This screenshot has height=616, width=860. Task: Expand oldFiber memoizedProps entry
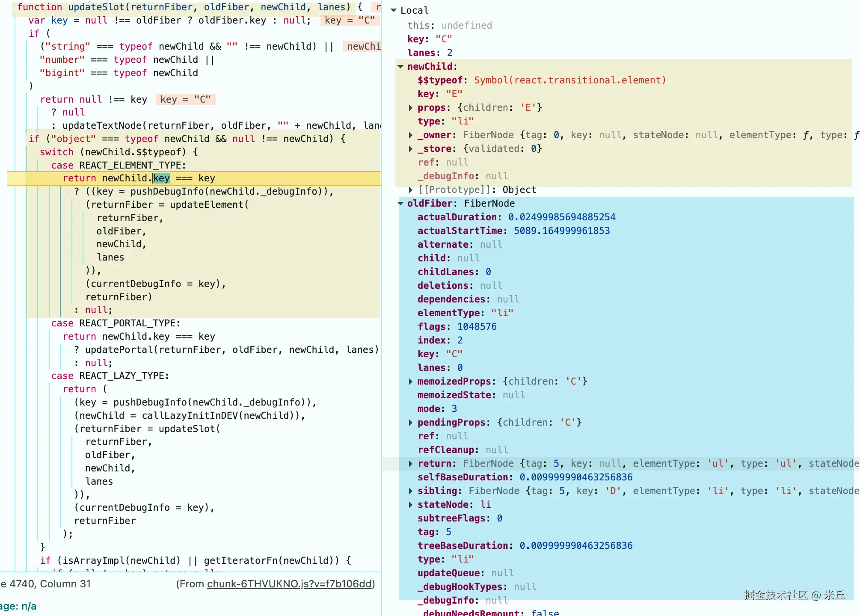(411, 382)
